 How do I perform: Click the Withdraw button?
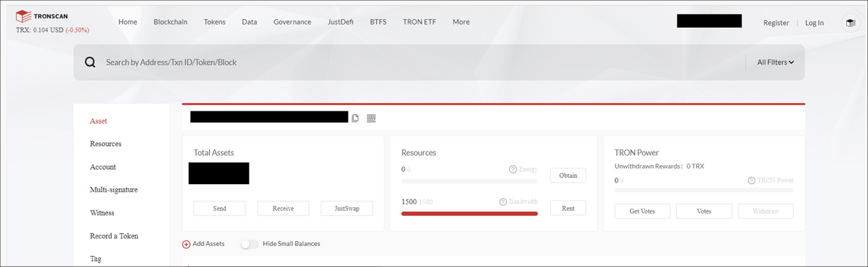click(x=766, y=211)
